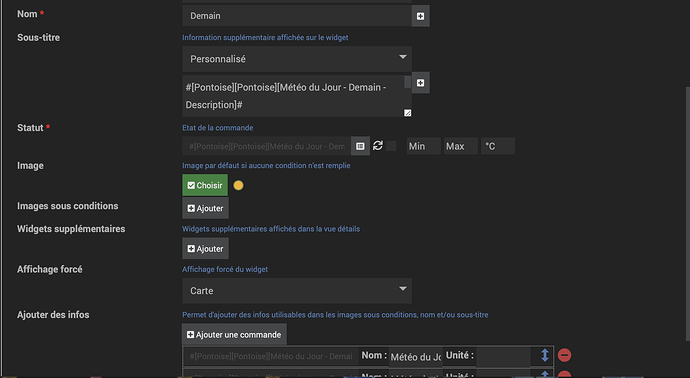Click the plus icon beside the Nom field
This screenshot has width=690, height=378.
(x=420, y=16)
